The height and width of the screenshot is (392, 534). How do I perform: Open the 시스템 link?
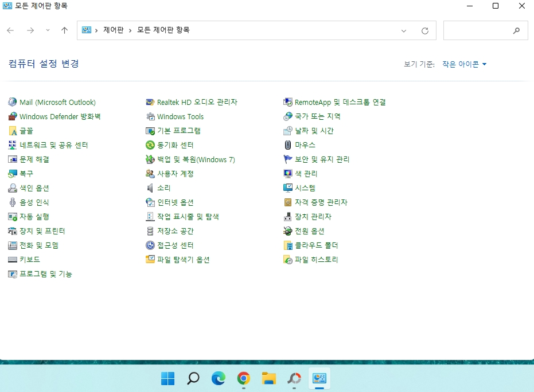pyautogui.click(x=305, y=188)
